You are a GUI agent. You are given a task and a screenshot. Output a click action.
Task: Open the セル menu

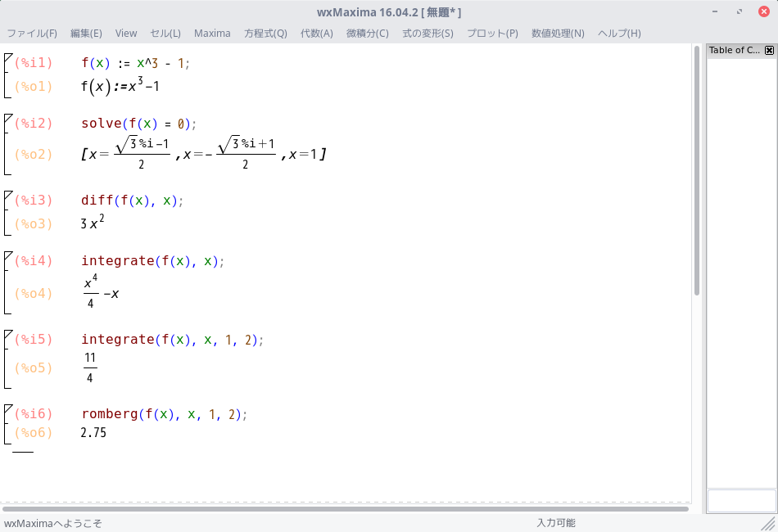point(165,34)
